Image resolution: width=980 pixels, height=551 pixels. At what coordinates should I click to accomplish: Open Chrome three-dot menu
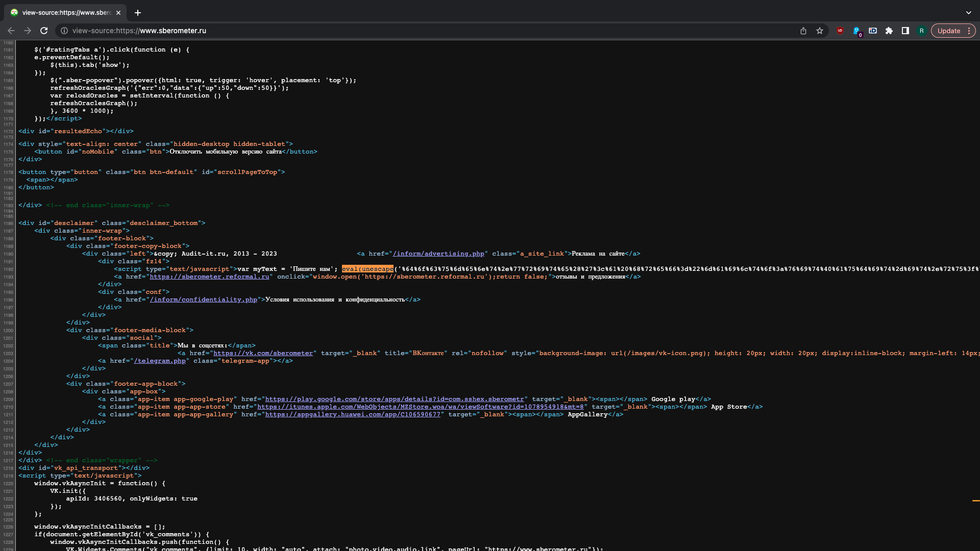point(969,31)
